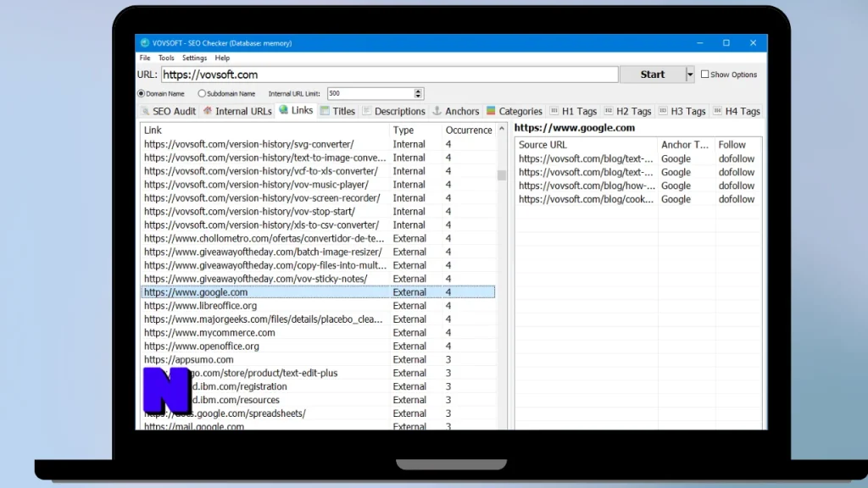Image resolution: width=868 pixels, height=488 pixels.
Task: Select the vov-stop-start link row
Action: [319, 211]
